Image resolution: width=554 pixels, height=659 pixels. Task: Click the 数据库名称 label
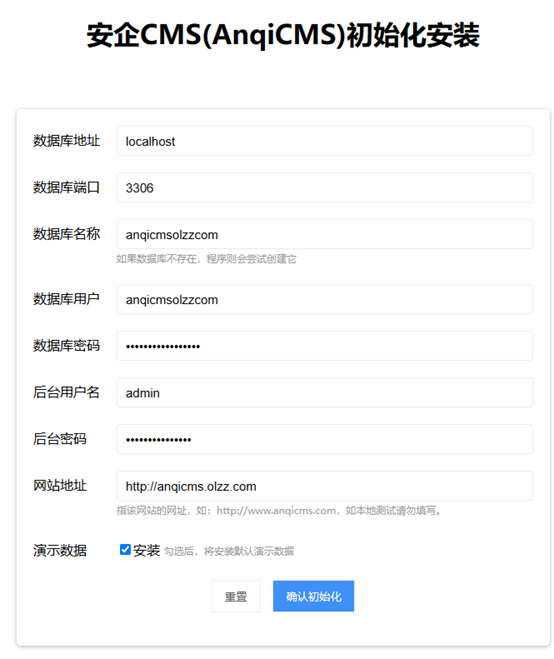tap(66, 234)
